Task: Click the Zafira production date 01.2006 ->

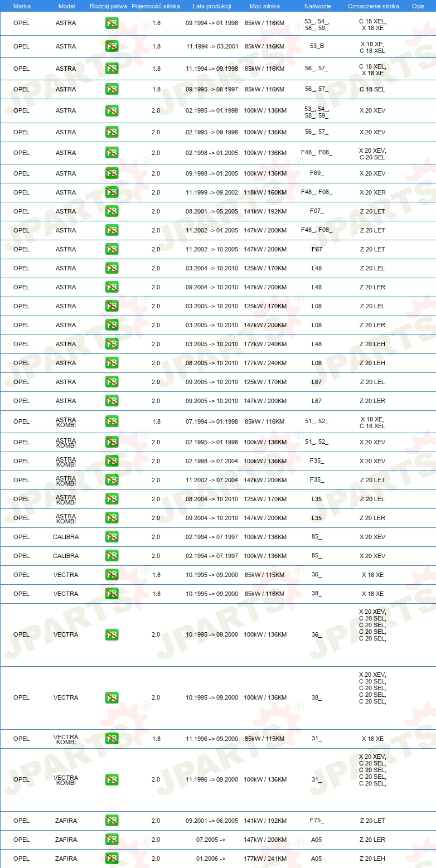Action: click(x=211, y=859)
